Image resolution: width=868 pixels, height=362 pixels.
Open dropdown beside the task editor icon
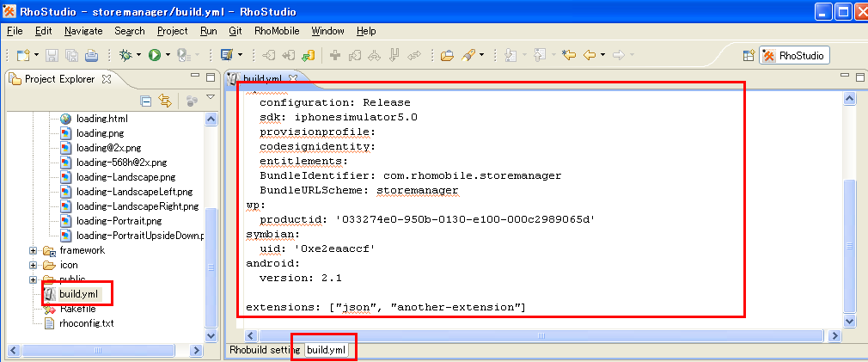point(240,55)
